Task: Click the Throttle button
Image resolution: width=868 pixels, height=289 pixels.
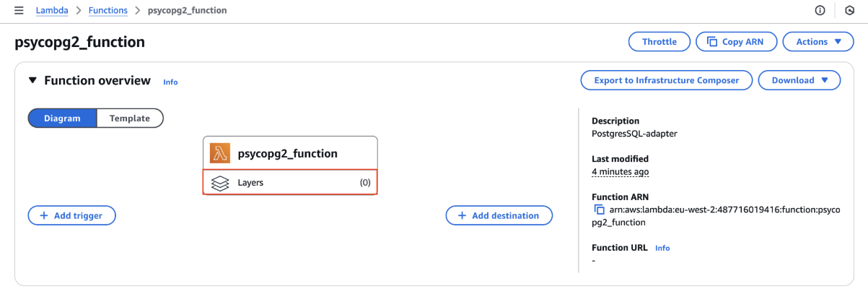Action: click(659, 42)
